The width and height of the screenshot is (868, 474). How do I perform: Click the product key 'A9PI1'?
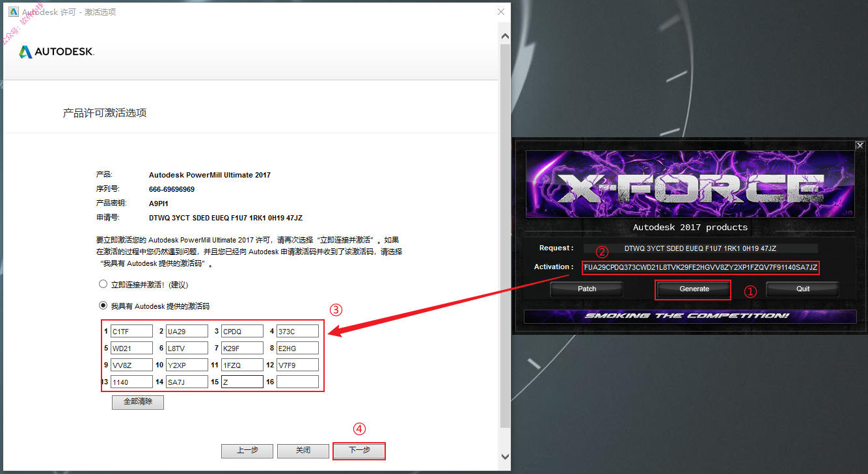coord(159,204)
